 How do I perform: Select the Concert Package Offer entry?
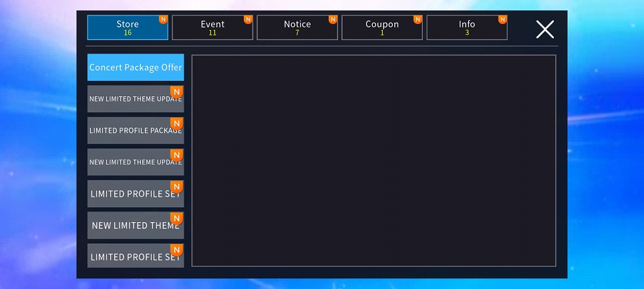tap(136, 68)
